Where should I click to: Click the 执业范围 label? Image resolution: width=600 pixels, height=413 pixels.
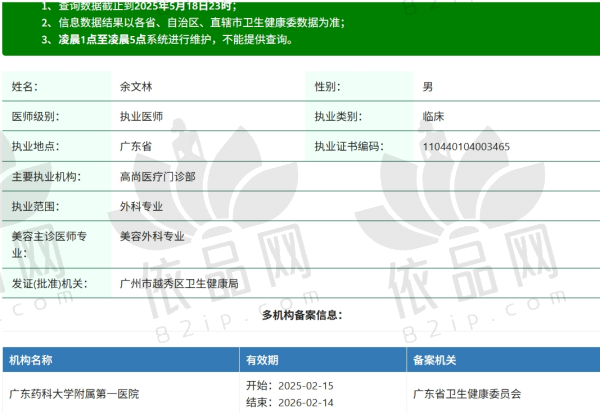coord(35,206)
